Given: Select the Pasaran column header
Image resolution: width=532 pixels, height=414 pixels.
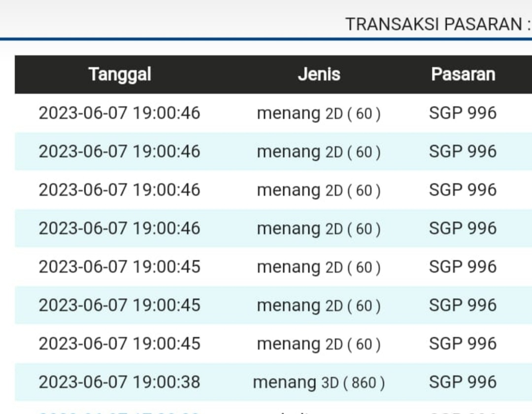Looking at the screenshot, I should [463, 74].
